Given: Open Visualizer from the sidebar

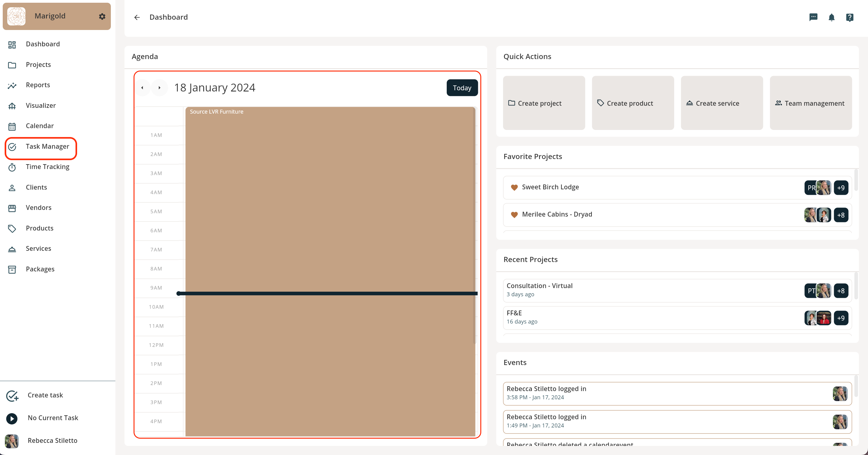Looking at the screenshot, I should pyautogui.click(x=41, y=105).
